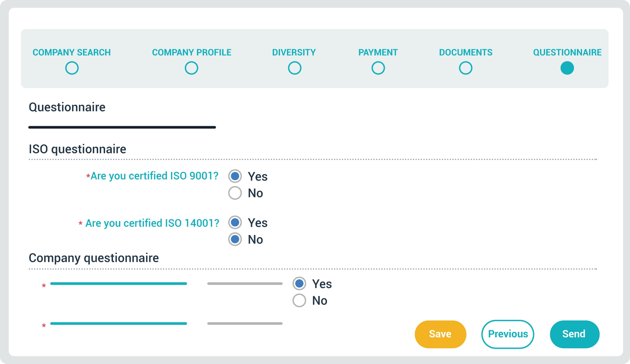This screenshot has height=364, width=630.
Task: Select No for ISO 9001 certification
Action: tap(235, 193)
